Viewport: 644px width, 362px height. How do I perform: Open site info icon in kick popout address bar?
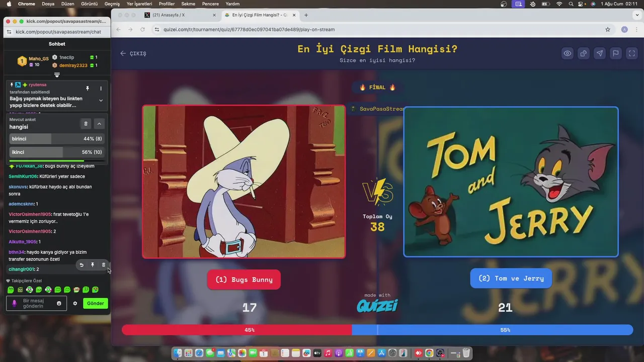(x=9, y=32)
